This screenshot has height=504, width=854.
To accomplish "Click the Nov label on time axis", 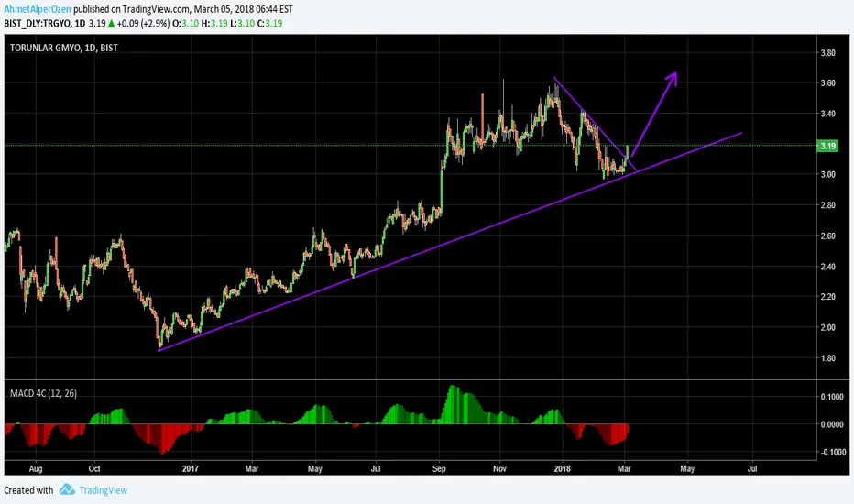I will (499, 468).
